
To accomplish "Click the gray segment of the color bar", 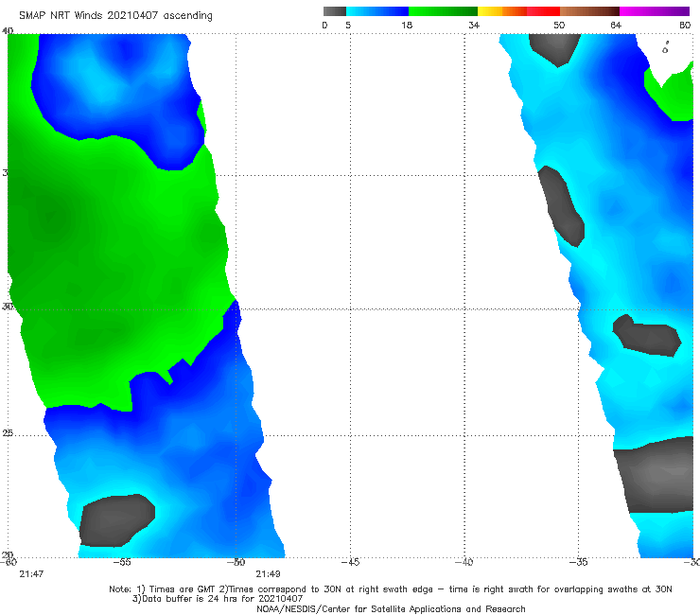I will [334, 11].
